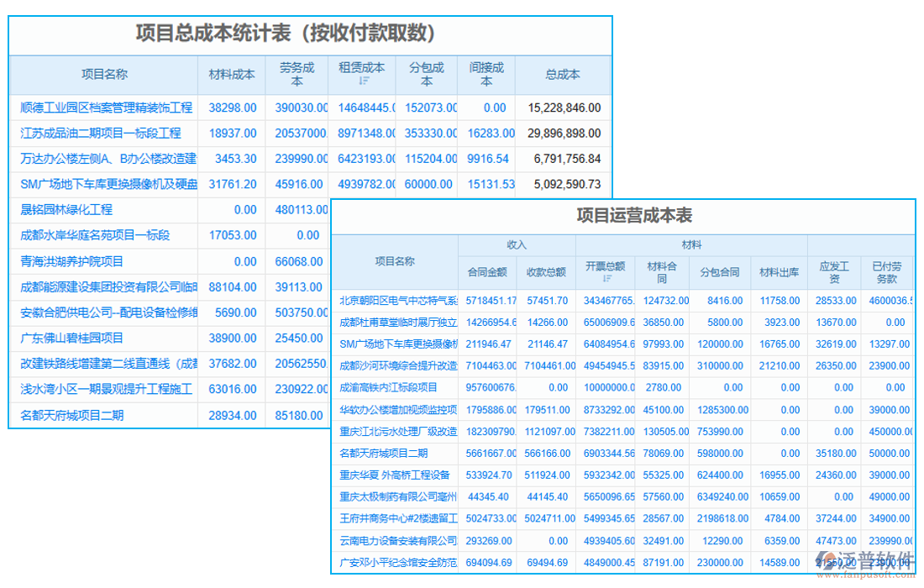Sort by the 材料成本 column header
The image size is (924, 588).
232,74
